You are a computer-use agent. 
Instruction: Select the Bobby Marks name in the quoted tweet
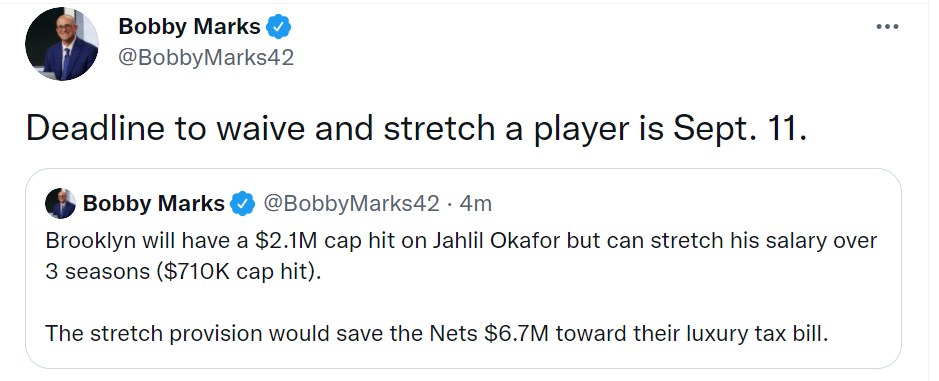(153, 204)
